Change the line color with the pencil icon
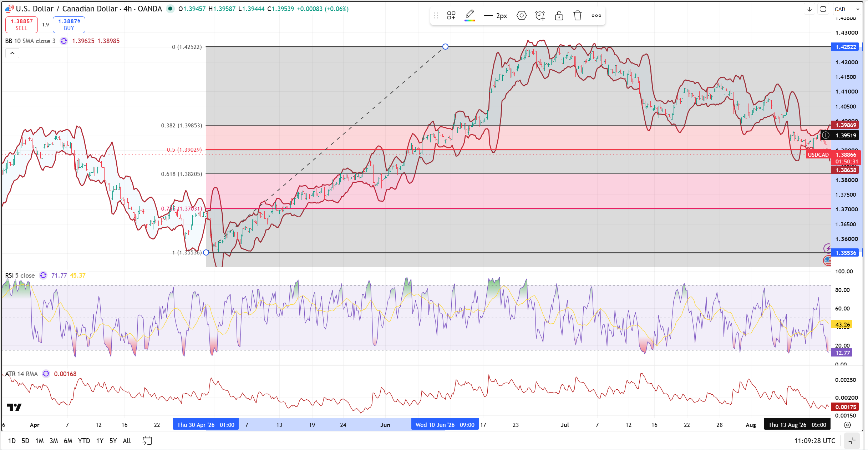The height and width of the screenshot is (450, 868). [x=470, y=16]
